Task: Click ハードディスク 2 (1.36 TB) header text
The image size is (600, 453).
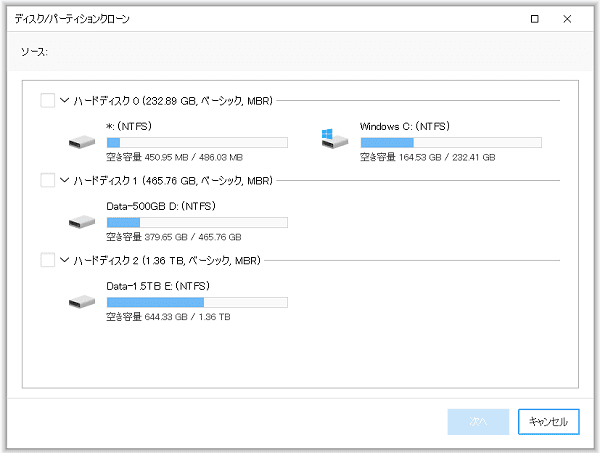Action: point(167,260)
